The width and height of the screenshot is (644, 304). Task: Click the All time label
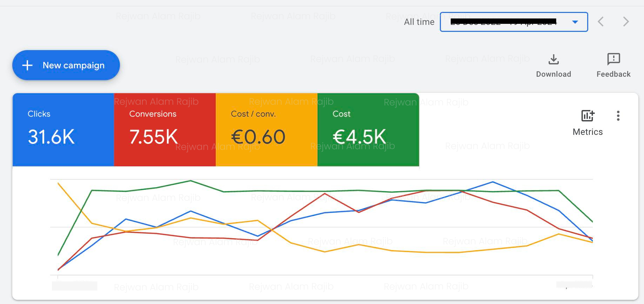coord(419,22)
